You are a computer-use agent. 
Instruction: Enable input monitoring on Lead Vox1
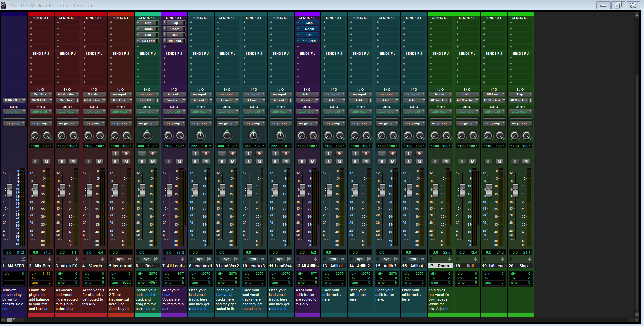pos(195,153)
